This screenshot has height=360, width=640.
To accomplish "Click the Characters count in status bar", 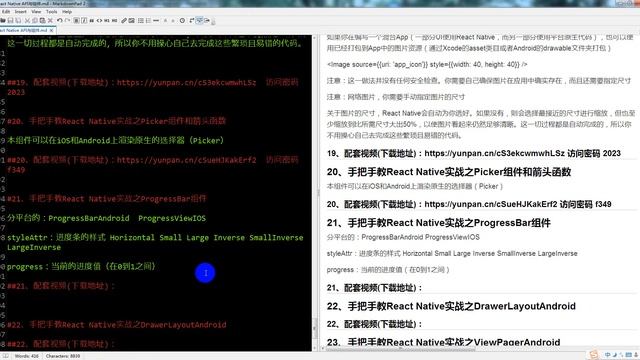I will (63, 356).
